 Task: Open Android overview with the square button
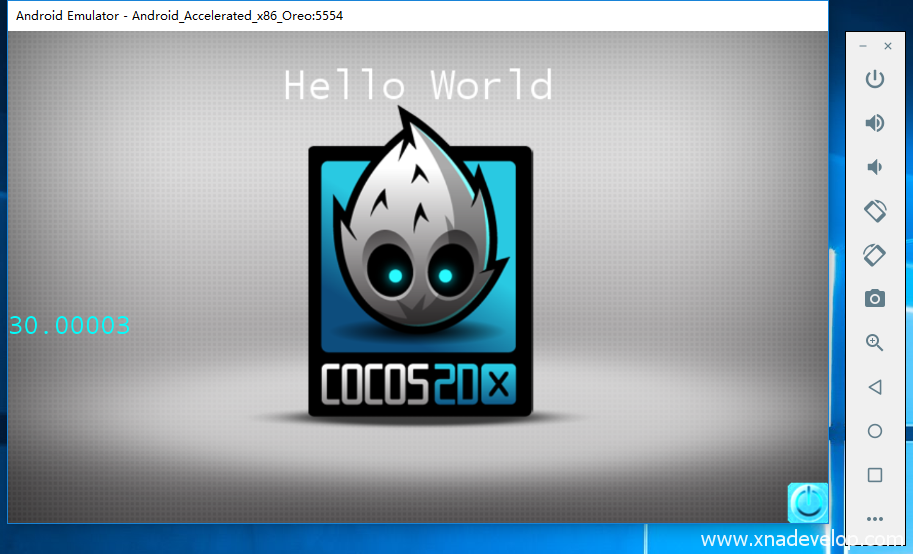tap(874, 475)
